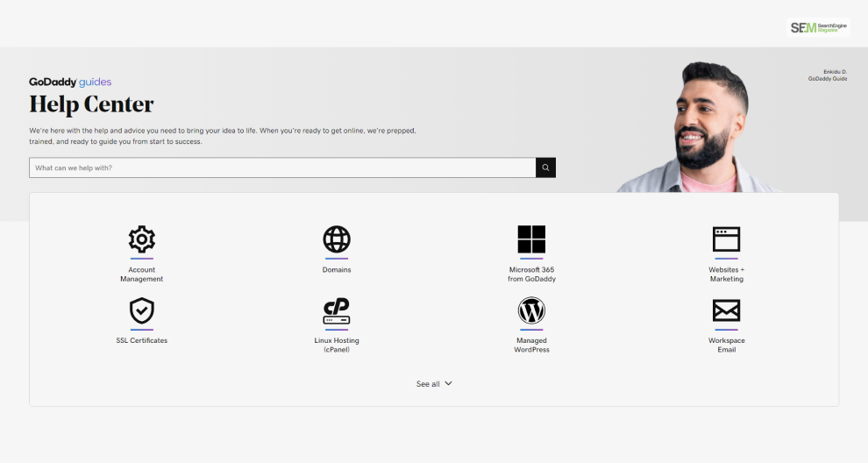Click the Domains globe icon
868x463 pixels.
pyautogui.click(x=337, y=239)
